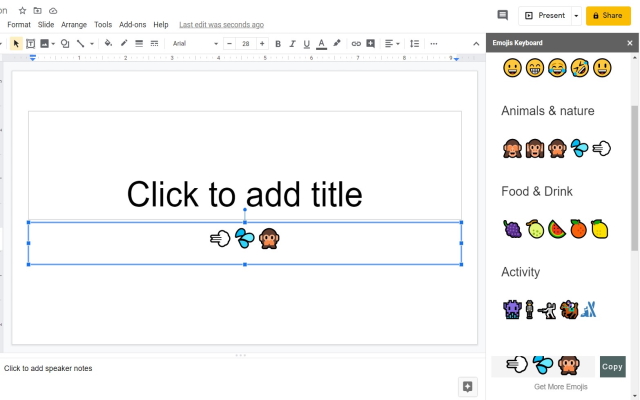This screenshot has width=640, height=400.
Task: Open the Help menu
Action: [161, 24]
